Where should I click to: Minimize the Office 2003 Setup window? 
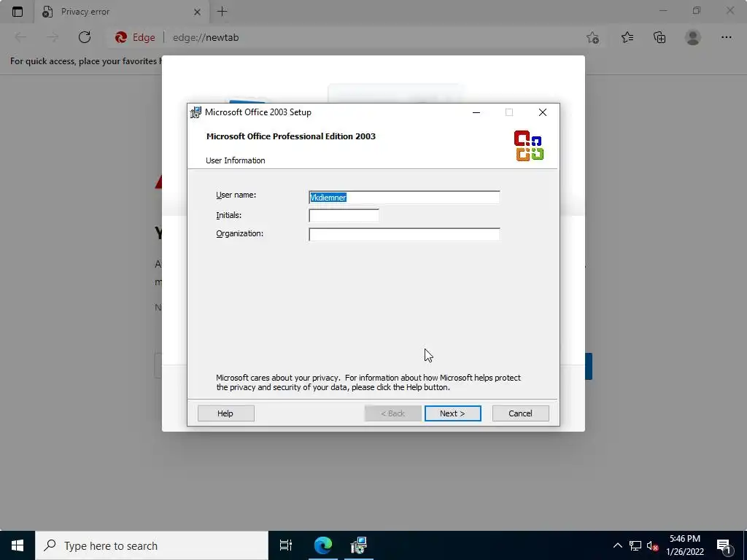476,112
